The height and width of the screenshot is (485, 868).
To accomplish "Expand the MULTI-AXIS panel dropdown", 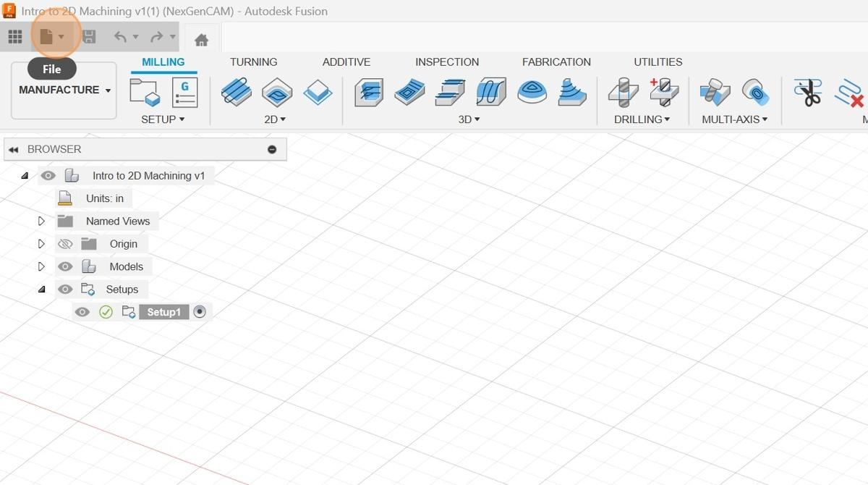I will pyautogui.click(x=735, y=119).
